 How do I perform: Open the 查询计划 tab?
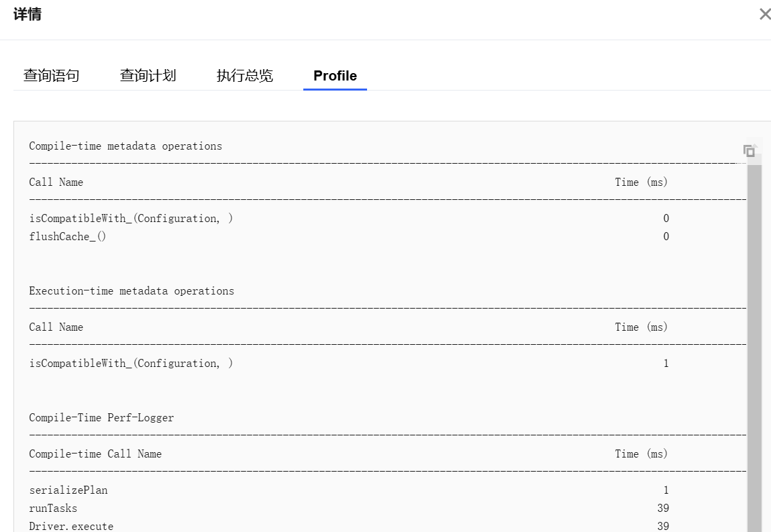pos(148,76)
